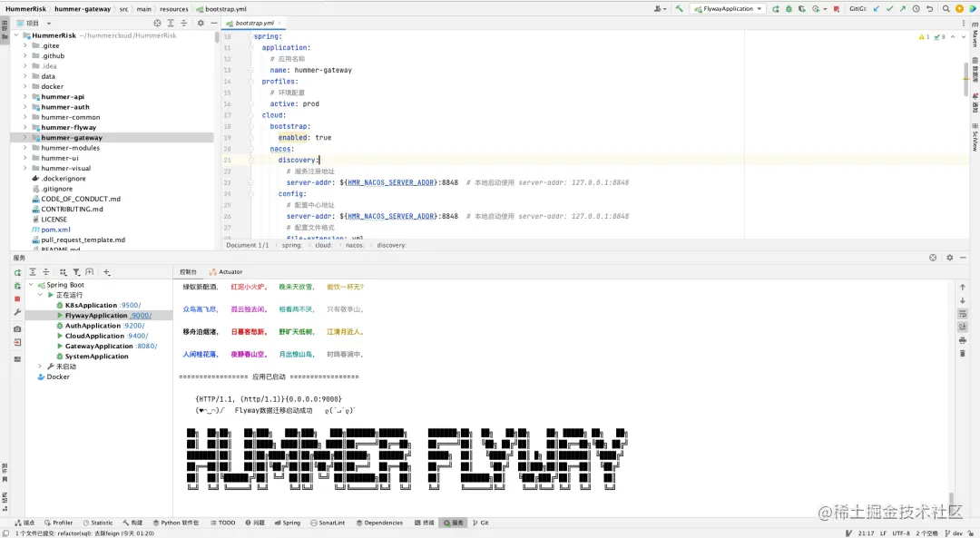
Task: Open Search Everywhere magnifier icon
Action: 946,9
